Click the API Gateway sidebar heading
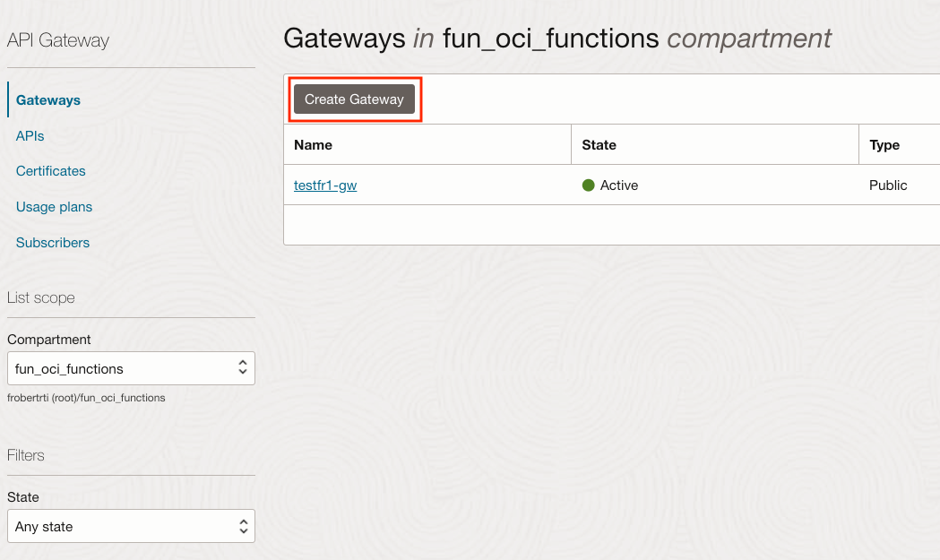Viewport: 940px width, 560px height. click(x=57, y=40)
